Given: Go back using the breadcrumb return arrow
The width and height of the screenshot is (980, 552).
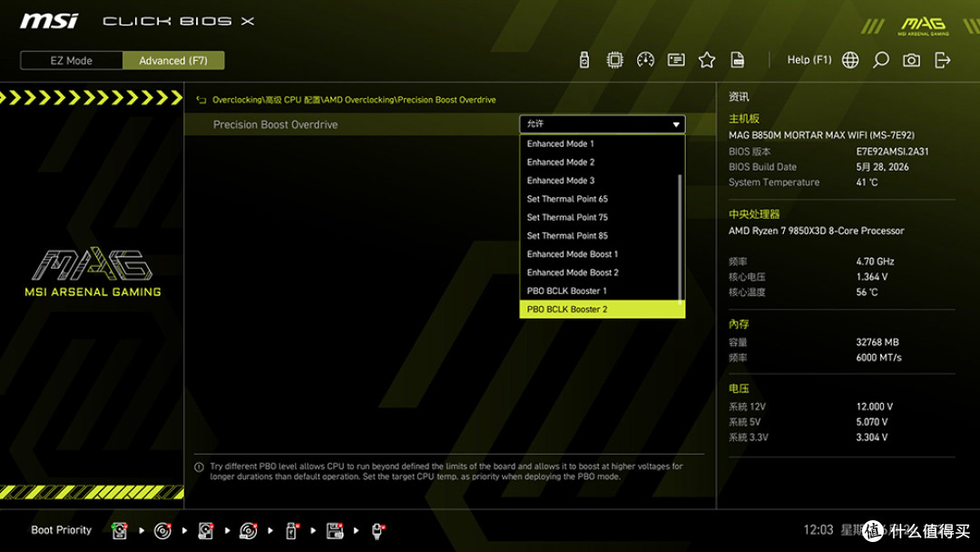Looking at the screenshot, I should 201,100.
